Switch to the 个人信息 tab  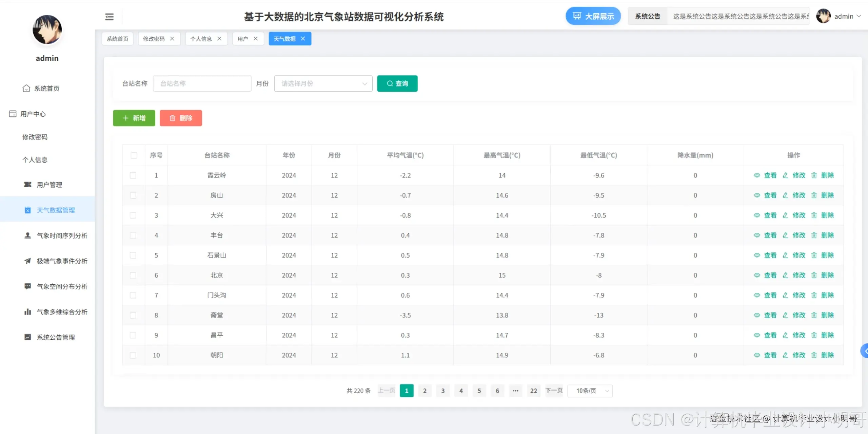point(202,38)
